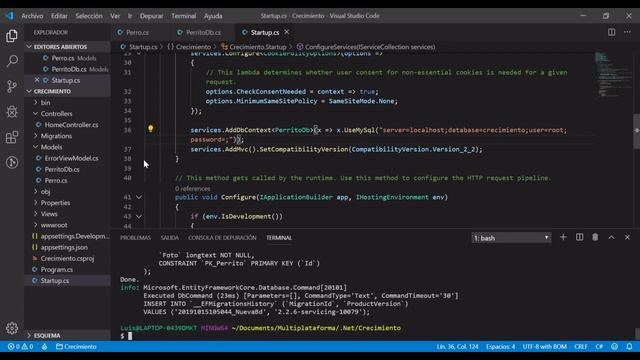Screen dimensions: 640x360
Task: Maximize the panel with up chevron
Action: [x=611, y=237]
